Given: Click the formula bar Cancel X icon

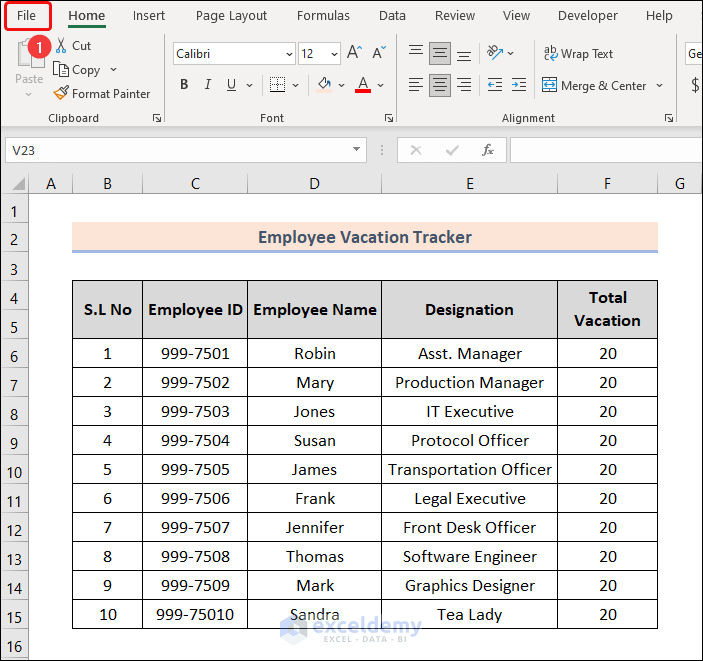Looking at the screenshot, I should 416,150.
